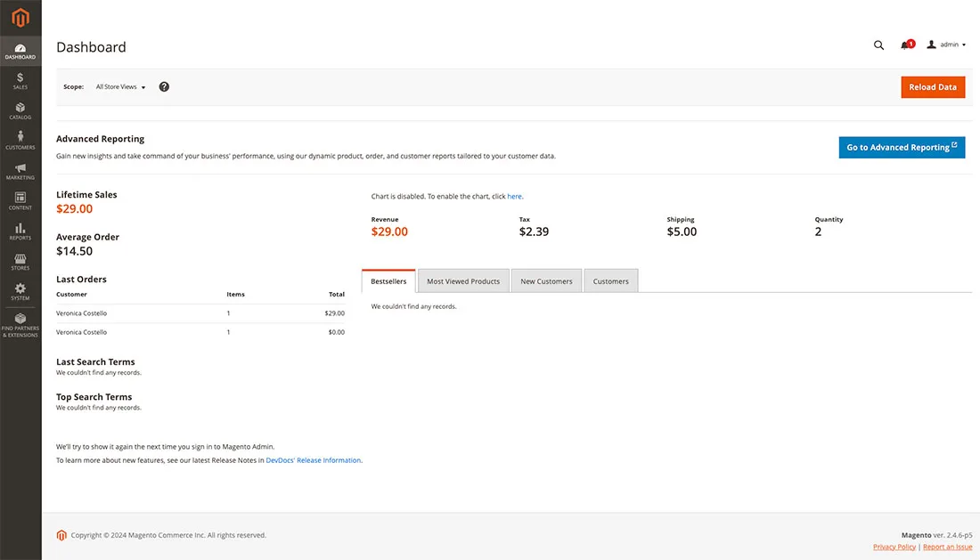Click the Report an Issue link

point(948,547)
